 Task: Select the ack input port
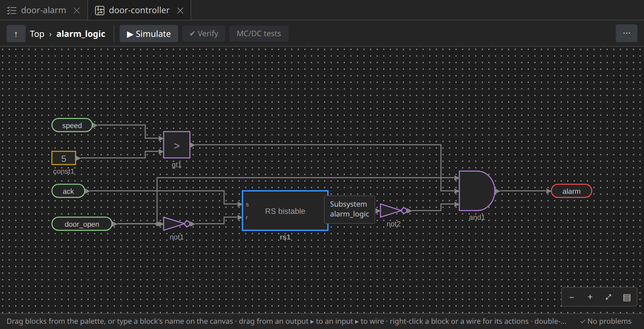point(68,191)
